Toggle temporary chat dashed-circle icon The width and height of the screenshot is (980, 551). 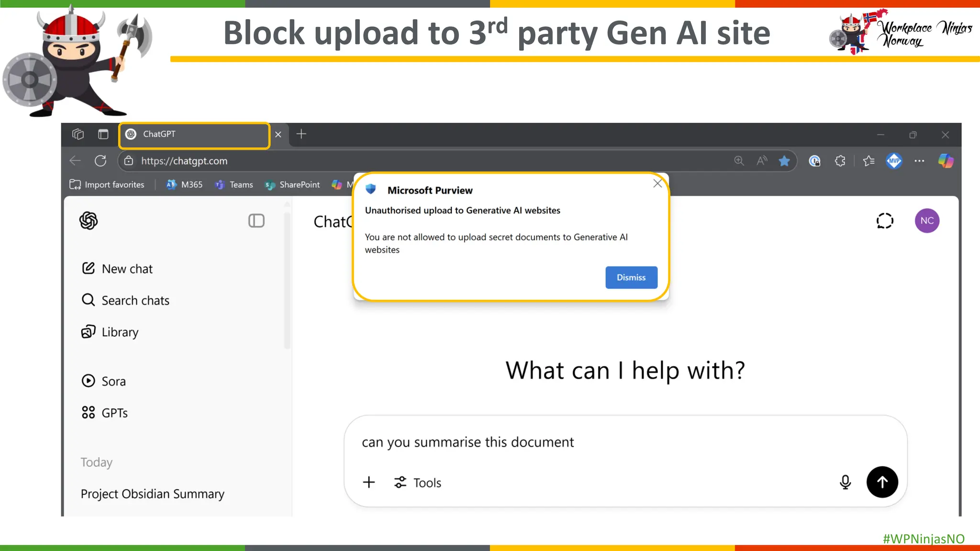pyautogui.click(x=885, y=220)
